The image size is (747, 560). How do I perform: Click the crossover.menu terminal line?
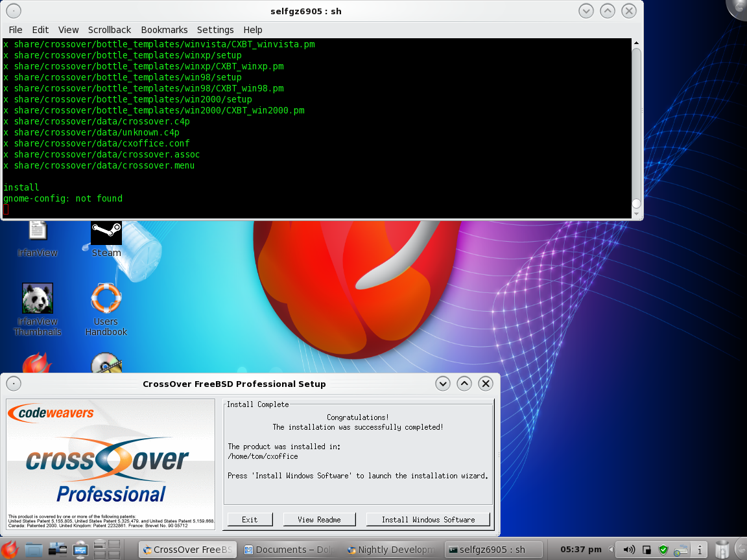tap(99, 166)
